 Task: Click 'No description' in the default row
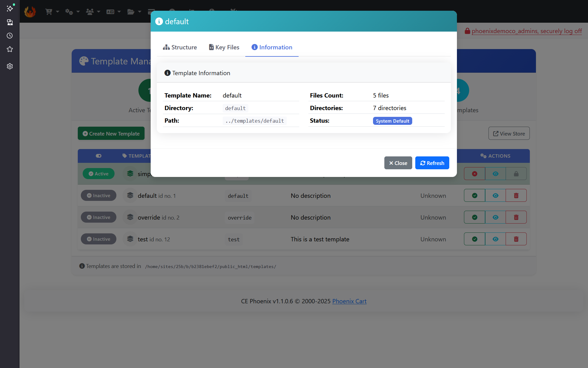tap(311, 196)
